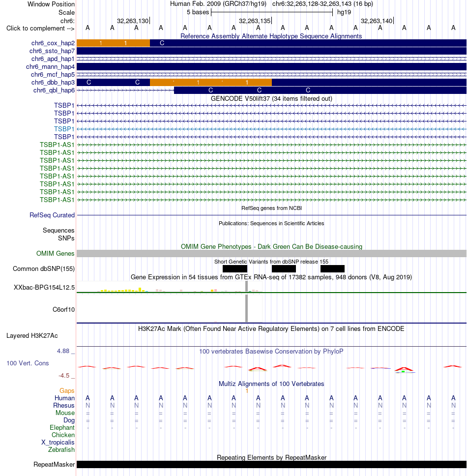Click the Mouse species label
467x476 pixels.
[x=65, y=413]
